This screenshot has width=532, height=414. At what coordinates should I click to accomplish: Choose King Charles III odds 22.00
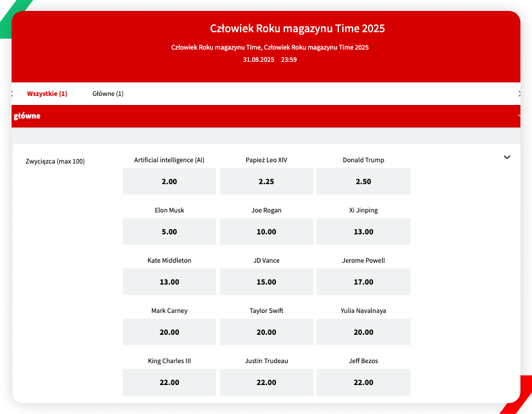coord(169,382)
